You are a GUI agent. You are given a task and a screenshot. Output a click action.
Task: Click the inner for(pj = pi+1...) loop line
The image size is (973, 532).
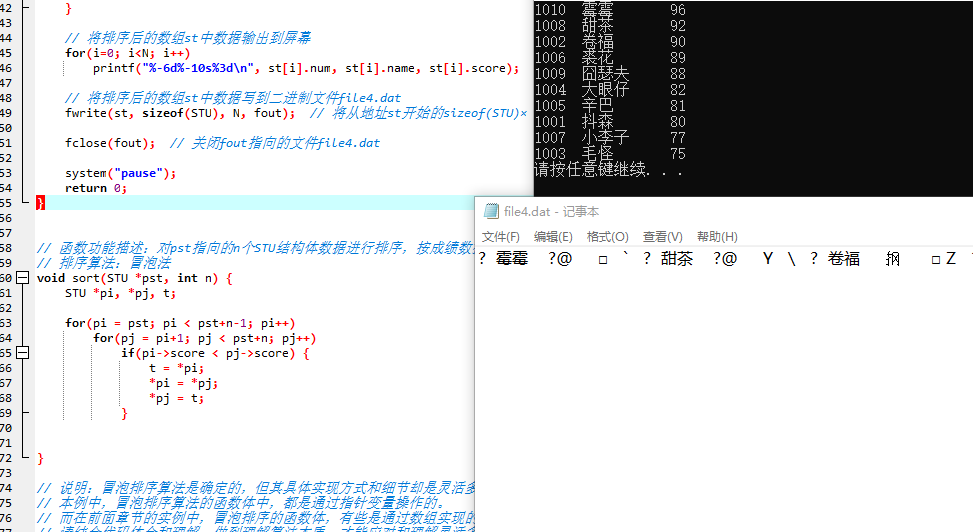(205, 338)
